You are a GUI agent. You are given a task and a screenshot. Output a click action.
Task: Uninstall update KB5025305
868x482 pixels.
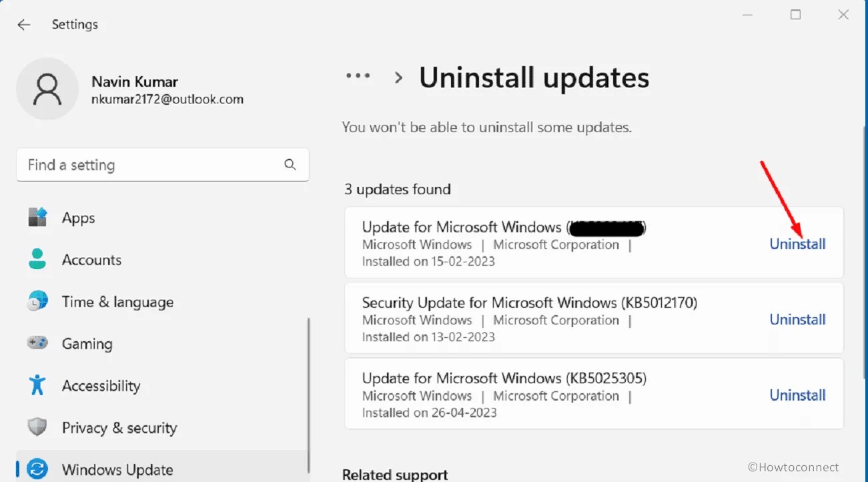[x=797, y=395]
